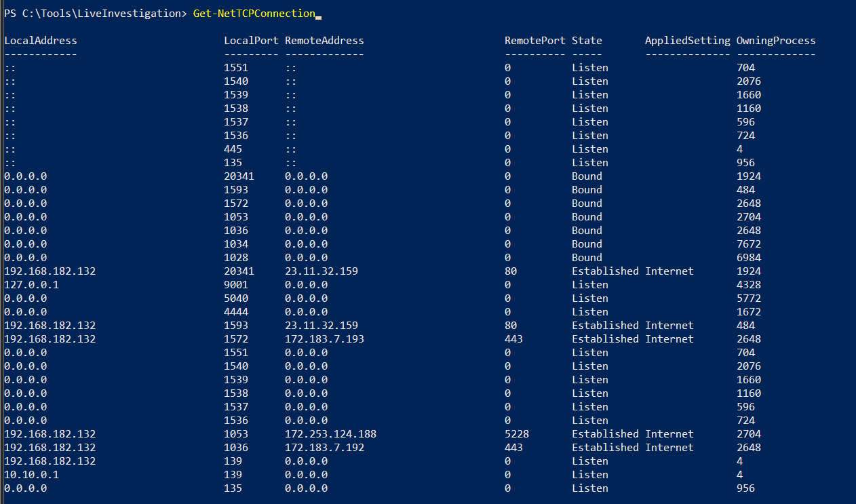Click Listen state in the port 445 row

[x=590, y=149]
